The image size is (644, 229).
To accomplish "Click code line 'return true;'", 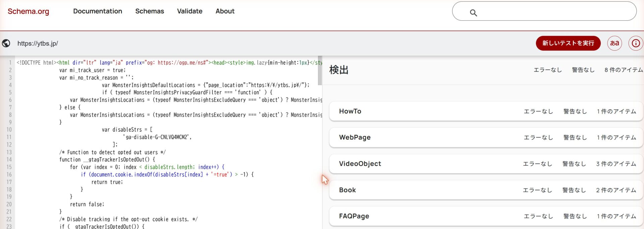I will [107, 182].
